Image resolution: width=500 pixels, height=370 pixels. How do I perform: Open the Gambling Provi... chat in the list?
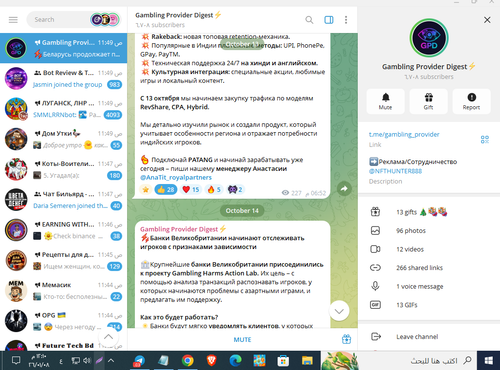pyautogui.click(x=63, y=48)
